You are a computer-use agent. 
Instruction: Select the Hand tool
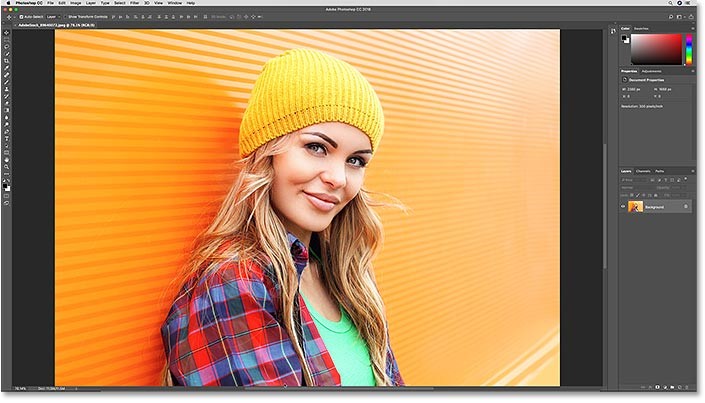pyautogui.click(x=6, y=160)
